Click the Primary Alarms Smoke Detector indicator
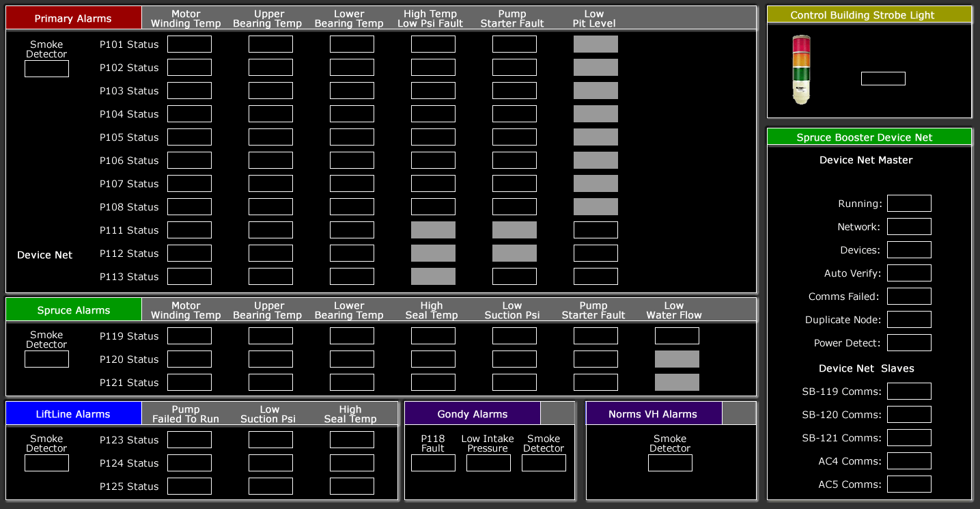Image resolution: width=980 pixels, height=509 pixels. click(x=46, y=69)
